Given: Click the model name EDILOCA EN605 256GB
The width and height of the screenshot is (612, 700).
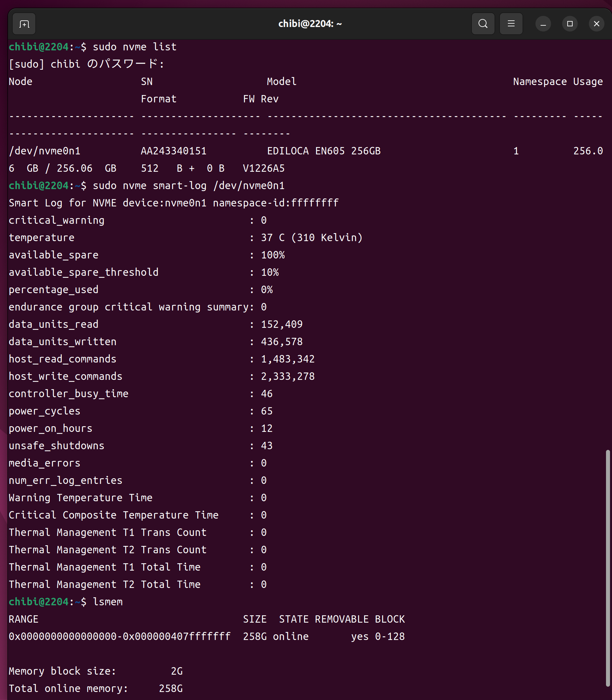Looking at the screenshot, I should pos(323,151).
